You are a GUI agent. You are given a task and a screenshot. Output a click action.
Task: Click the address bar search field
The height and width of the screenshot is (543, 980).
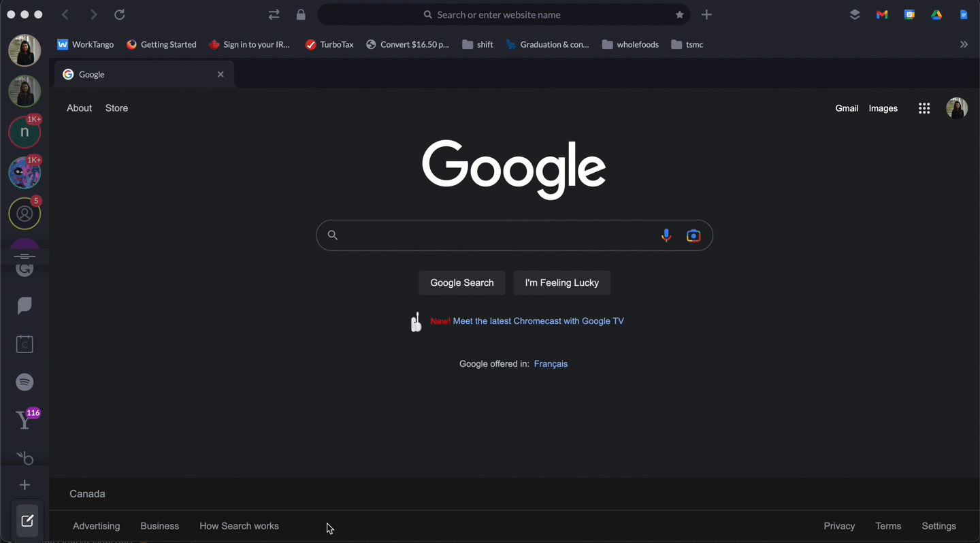pyautogui.click(x=504, y=14)
